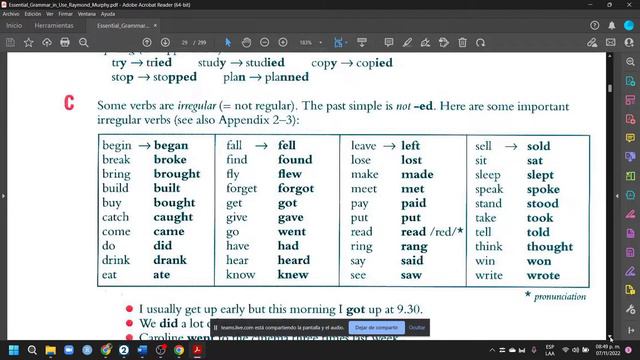Send file by email icon

coord(611,42)
